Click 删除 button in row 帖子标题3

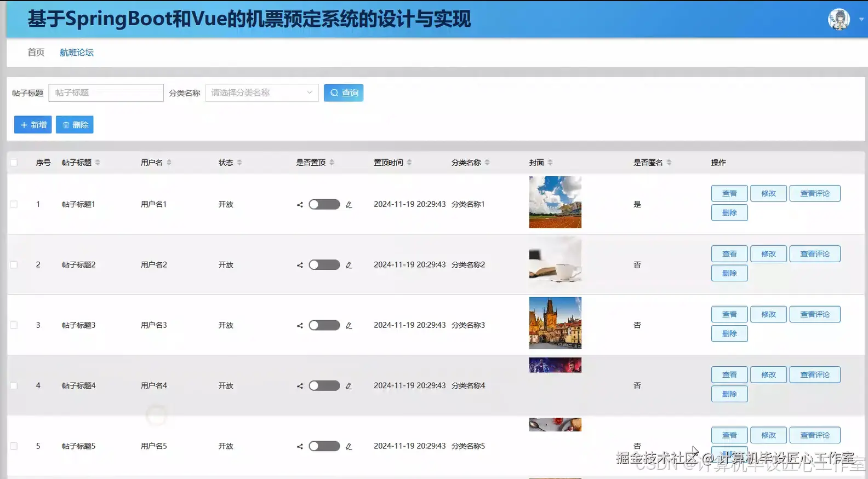729,333
